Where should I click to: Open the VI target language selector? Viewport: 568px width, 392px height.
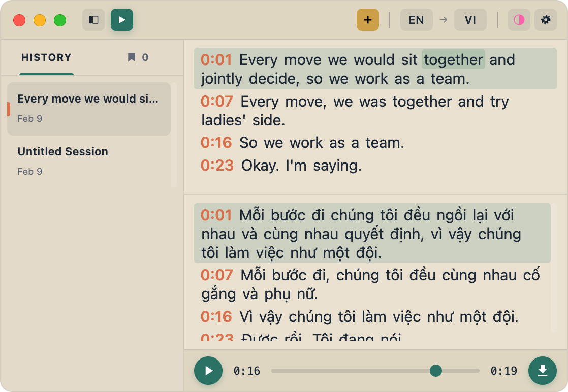470,20
